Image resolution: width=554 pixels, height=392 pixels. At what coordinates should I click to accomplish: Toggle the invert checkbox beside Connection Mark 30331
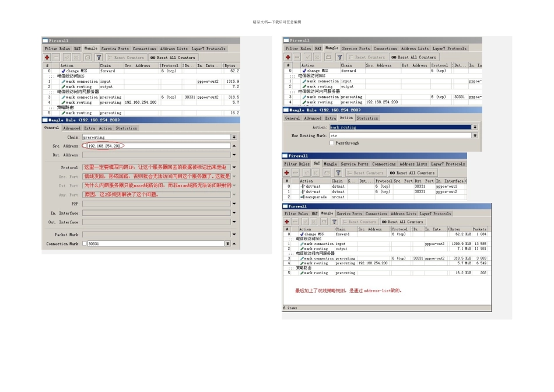tap(84, 244)
